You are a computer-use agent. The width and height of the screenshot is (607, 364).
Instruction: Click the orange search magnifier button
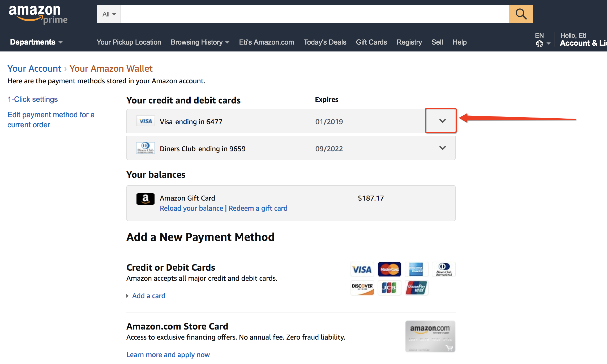tap(521, 14)
